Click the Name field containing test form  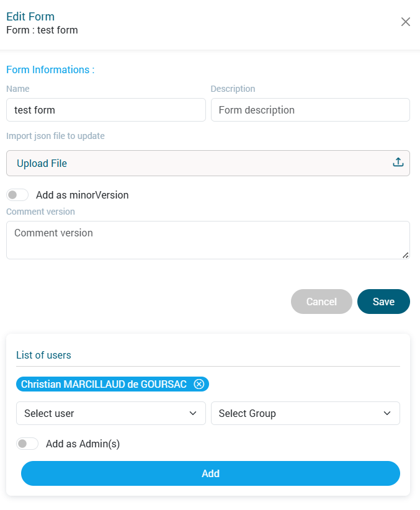point(105,109)
